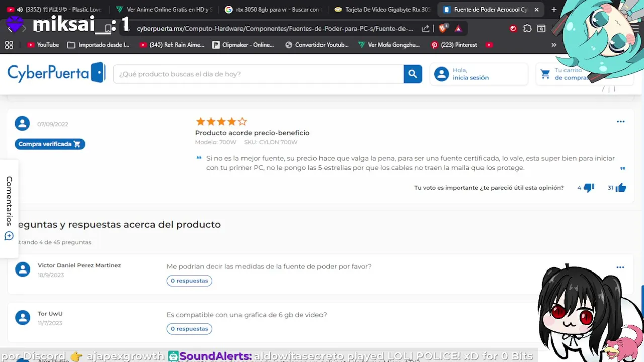The image size is (644, 362).
Task: Open the Convertidor Youtube bookmark
Action: coord(317,45)
